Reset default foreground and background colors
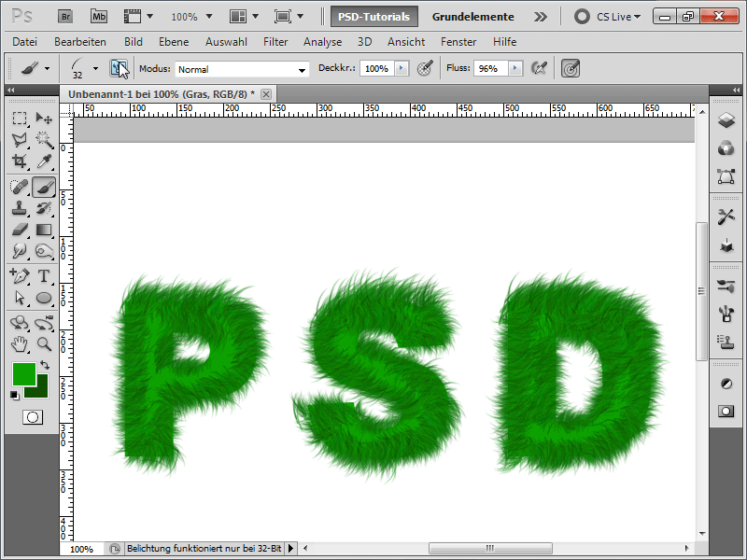The height and width of the screenshot is (560, 747). (x=15, y=395)
